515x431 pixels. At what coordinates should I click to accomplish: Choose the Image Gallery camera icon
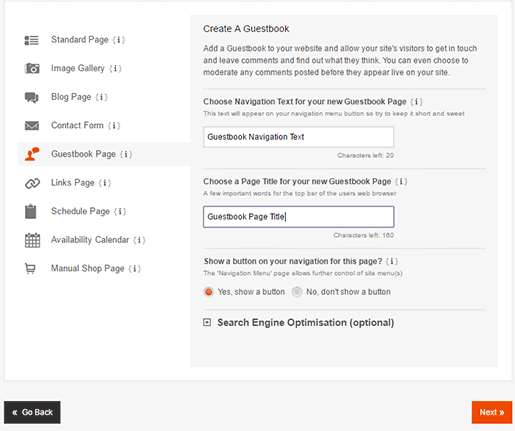click(x=32, y=68)
